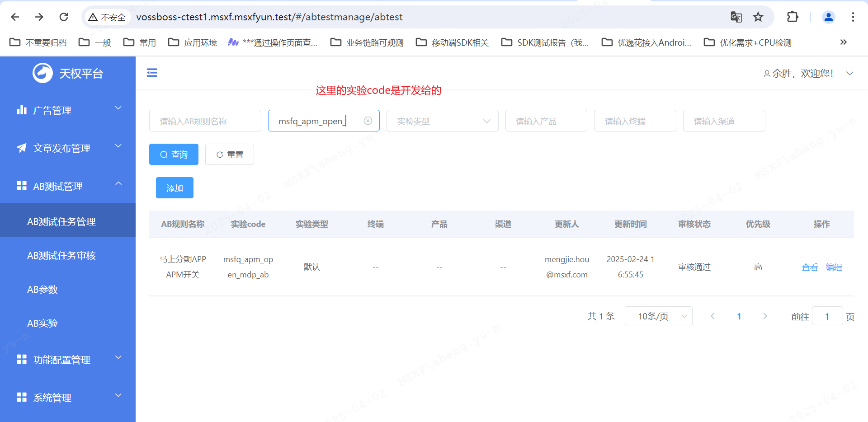868x422 pixels.
Task: Select AB实验 in sidebar
Action: click(68, 323)
